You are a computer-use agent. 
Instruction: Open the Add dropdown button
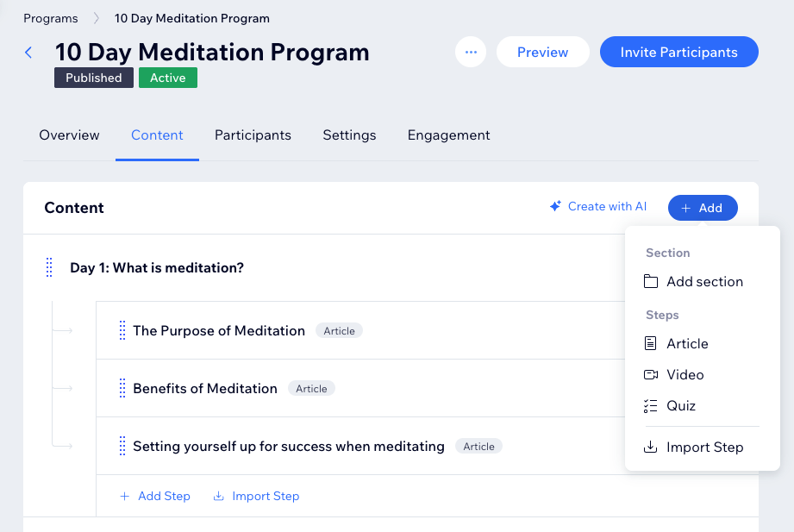(702, 208)
